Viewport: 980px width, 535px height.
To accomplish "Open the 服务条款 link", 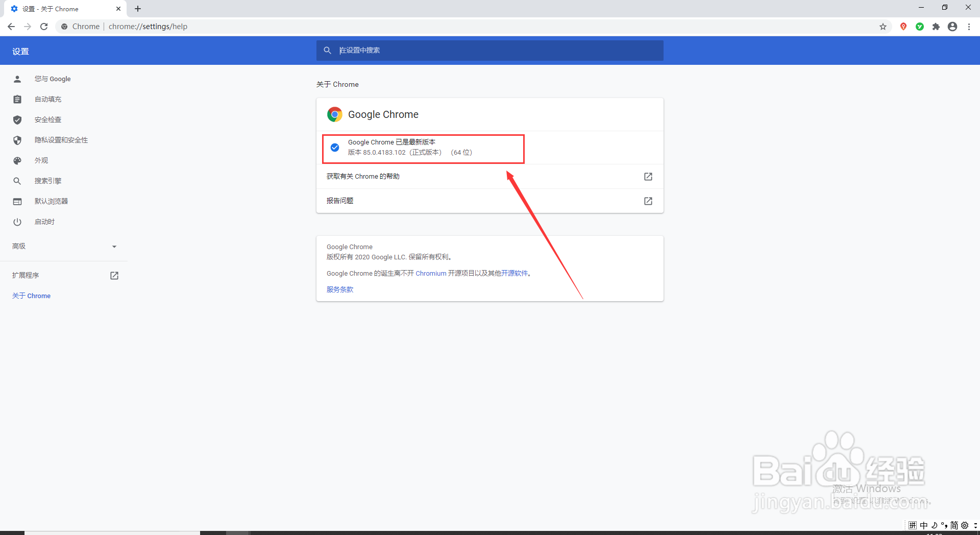I will pyautogui.click(x=340, y=289).
